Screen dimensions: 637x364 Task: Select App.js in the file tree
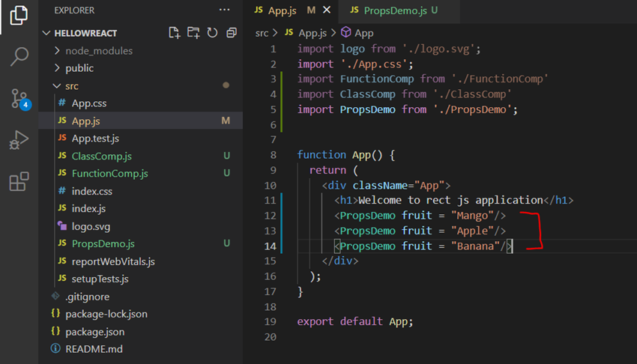(x=141, y=121)
